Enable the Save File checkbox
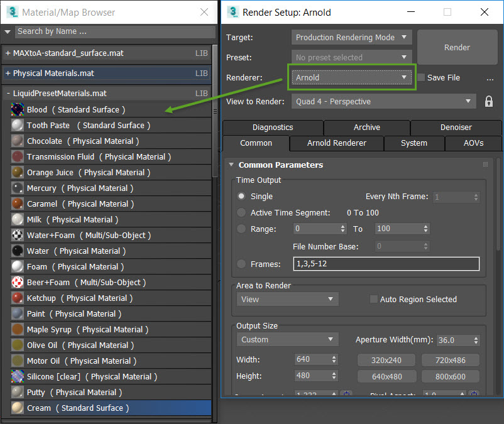 click(x=421, y=77)
